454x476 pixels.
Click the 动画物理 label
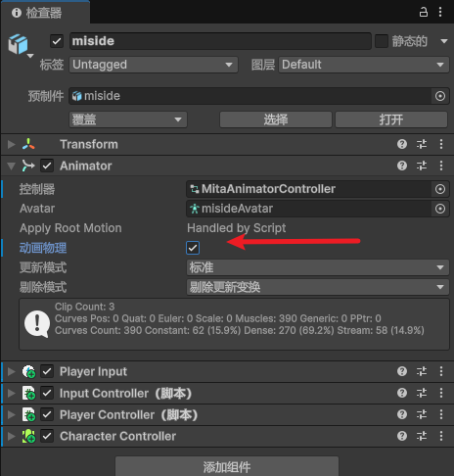pyautogui.click(x=43, y=248)
